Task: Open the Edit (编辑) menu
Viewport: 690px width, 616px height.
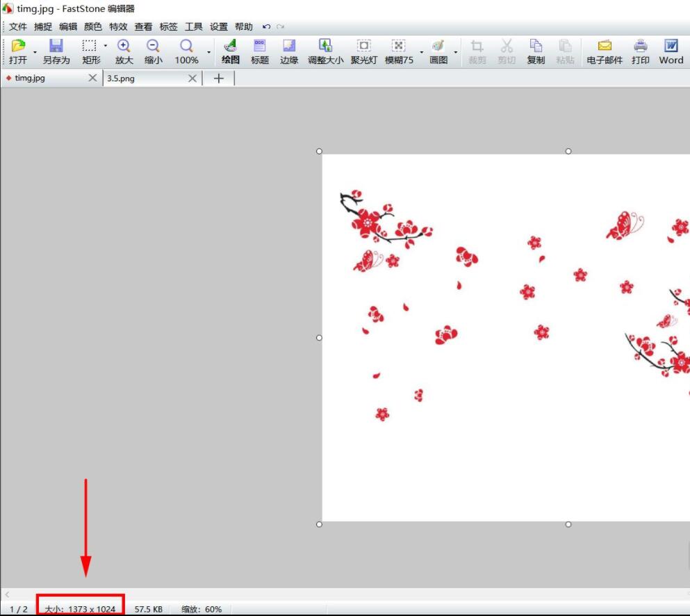Action: pos(68,27)
